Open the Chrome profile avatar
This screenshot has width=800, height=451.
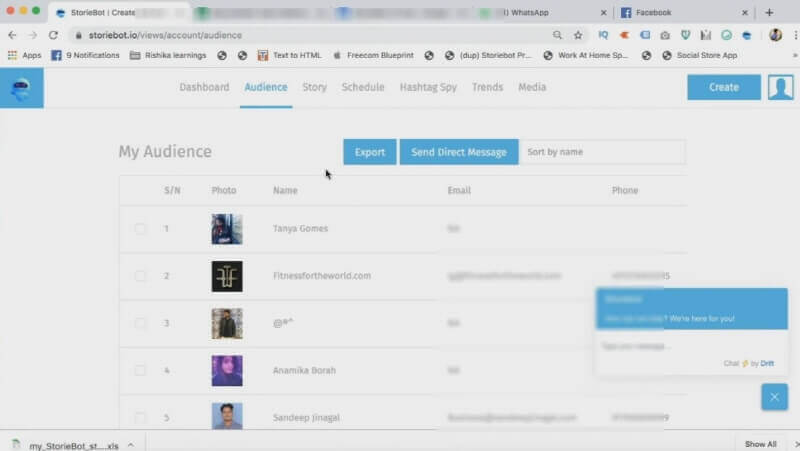tap(776, 35)
